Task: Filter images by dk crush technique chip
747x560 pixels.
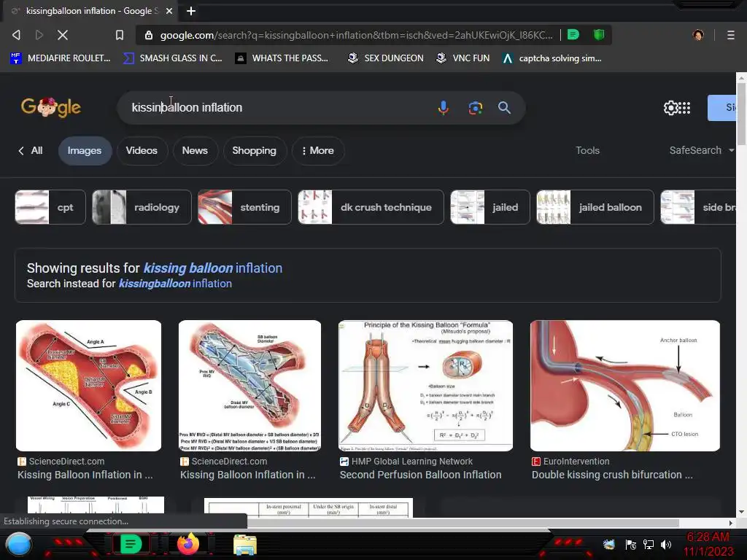Action: pos(371,207)
